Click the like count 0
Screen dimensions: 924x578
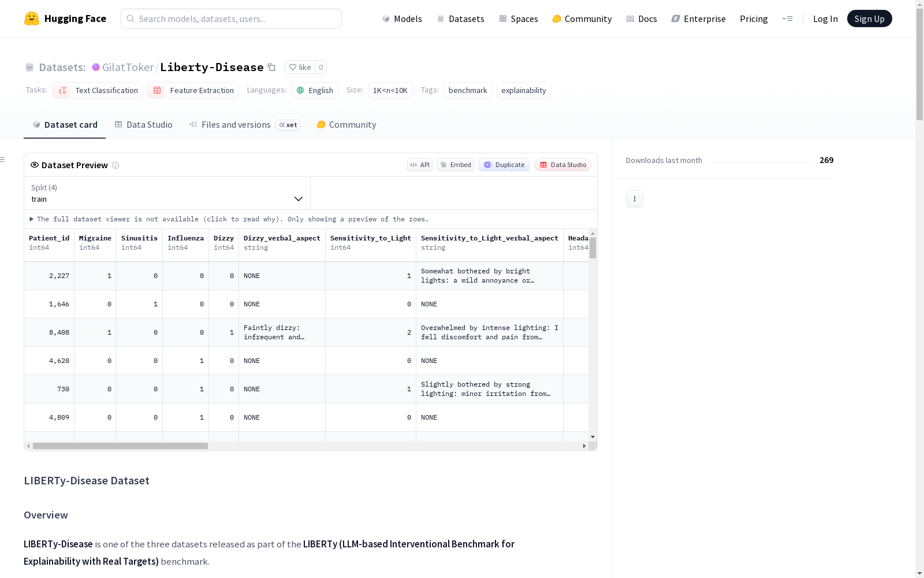(321, 67)
